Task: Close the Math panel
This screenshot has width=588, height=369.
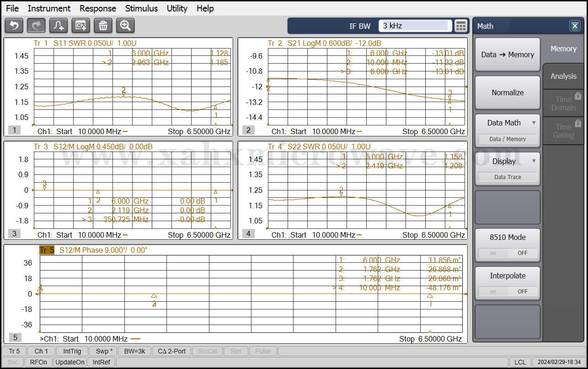Action: pyautogui.click(x=575, y=26)
